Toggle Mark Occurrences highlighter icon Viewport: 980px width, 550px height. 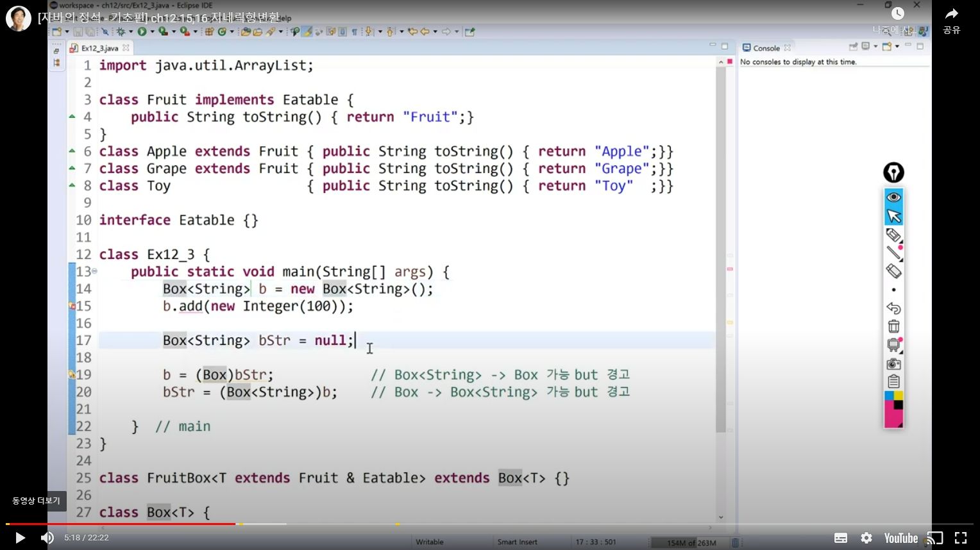pyautogui.click(x=307, y=31)
